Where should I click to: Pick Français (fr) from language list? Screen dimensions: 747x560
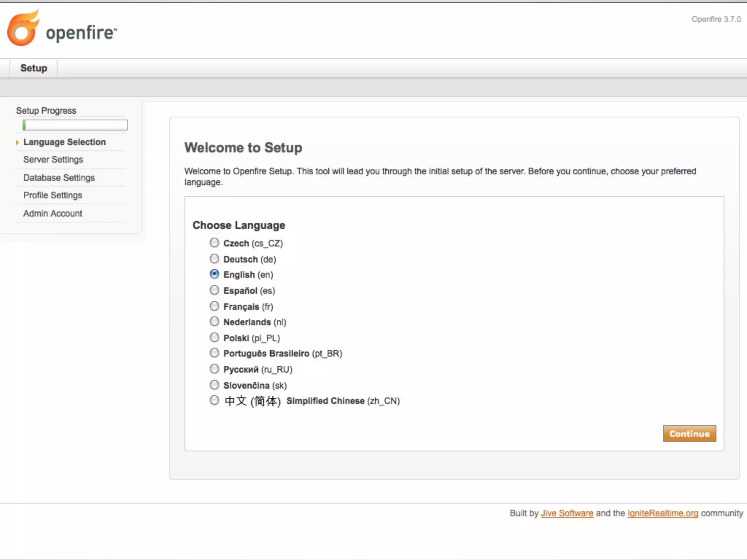[x=214, y=306]
